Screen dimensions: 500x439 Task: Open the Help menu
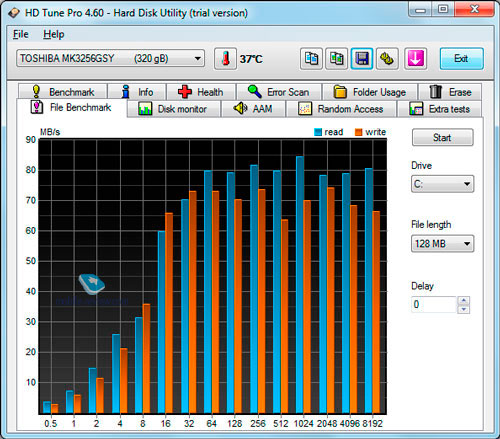(x=54, y=34)
